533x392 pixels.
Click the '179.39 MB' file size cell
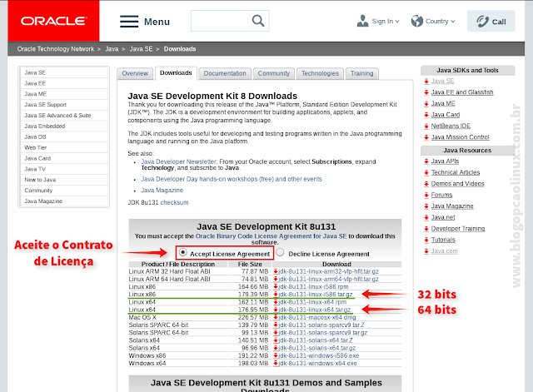(255, 295)
